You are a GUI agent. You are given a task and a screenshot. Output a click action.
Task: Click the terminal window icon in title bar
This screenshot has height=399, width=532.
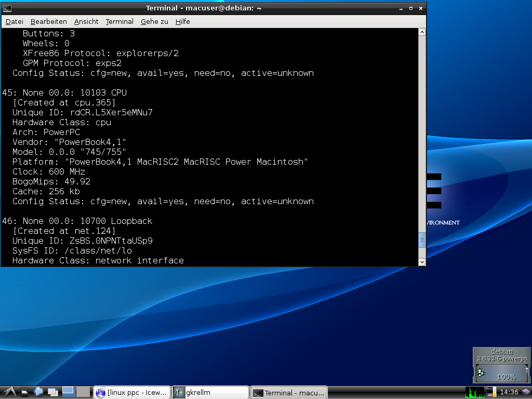7,8
